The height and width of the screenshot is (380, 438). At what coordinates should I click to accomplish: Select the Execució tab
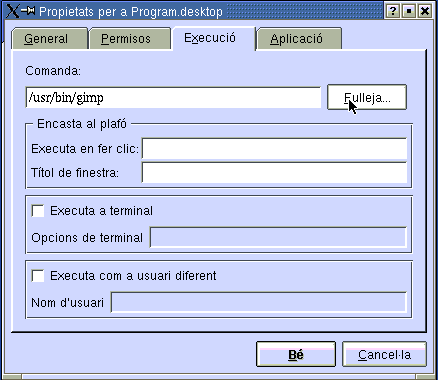click(x=213, y=38)
